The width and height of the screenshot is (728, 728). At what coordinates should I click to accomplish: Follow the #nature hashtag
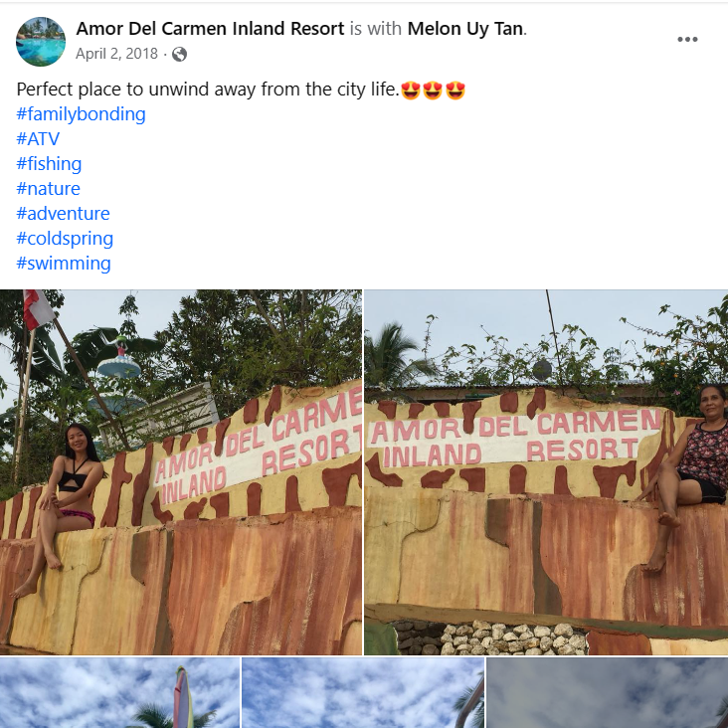click(48, 189)
